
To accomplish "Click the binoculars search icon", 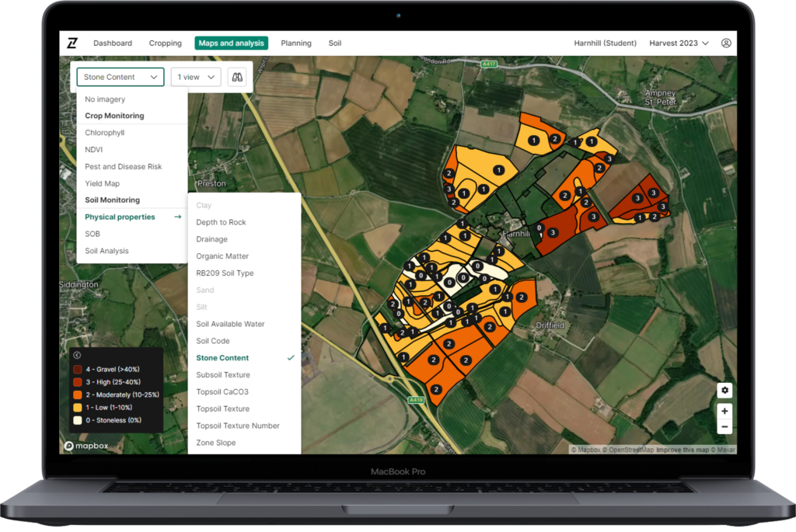I will pos(237,77).
